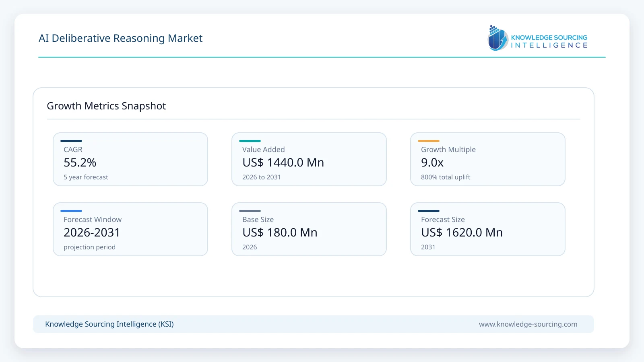This screenshot has width=644, height=362.
Task: Click the 'Base Size' label
Action: point(258,220)
